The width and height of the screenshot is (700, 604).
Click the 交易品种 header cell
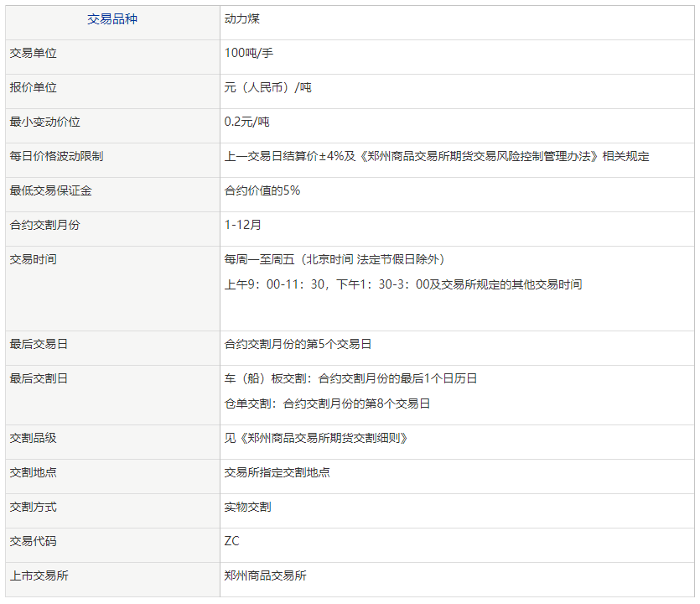(x=111, y=22)
